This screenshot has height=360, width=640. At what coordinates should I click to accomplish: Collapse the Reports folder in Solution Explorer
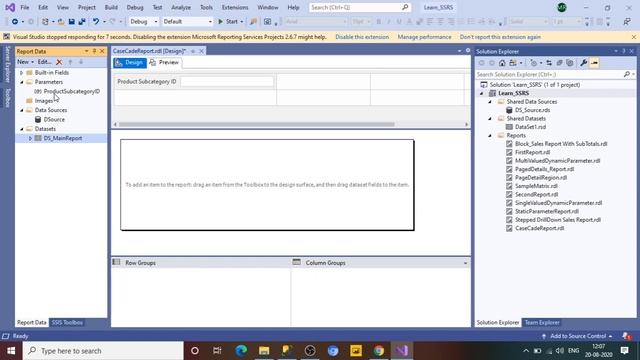(490, 136)
